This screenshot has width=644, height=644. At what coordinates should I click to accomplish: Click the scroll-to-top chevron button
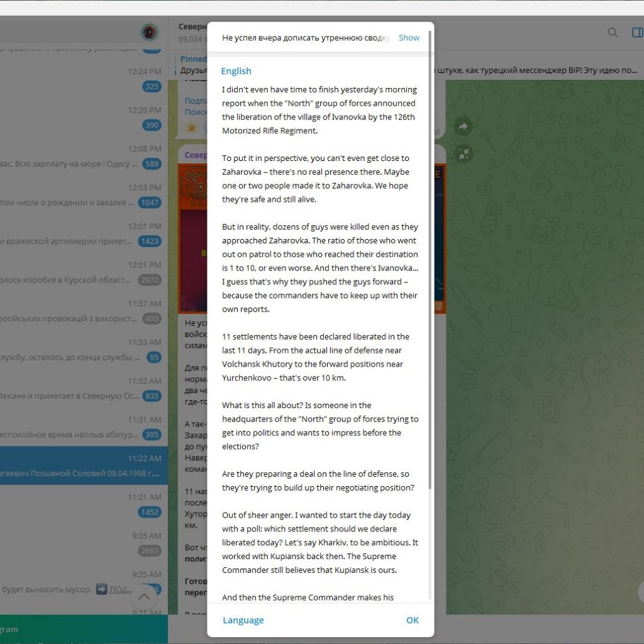click(x=144, y=597)
